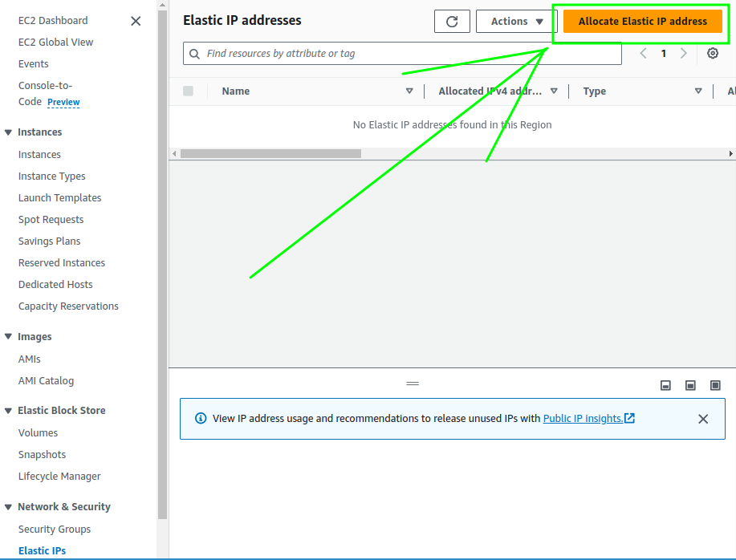736x560 pixels.
Task: Open preferences via the gear icon
Action: pyautogui.click(x=712, y=53)
